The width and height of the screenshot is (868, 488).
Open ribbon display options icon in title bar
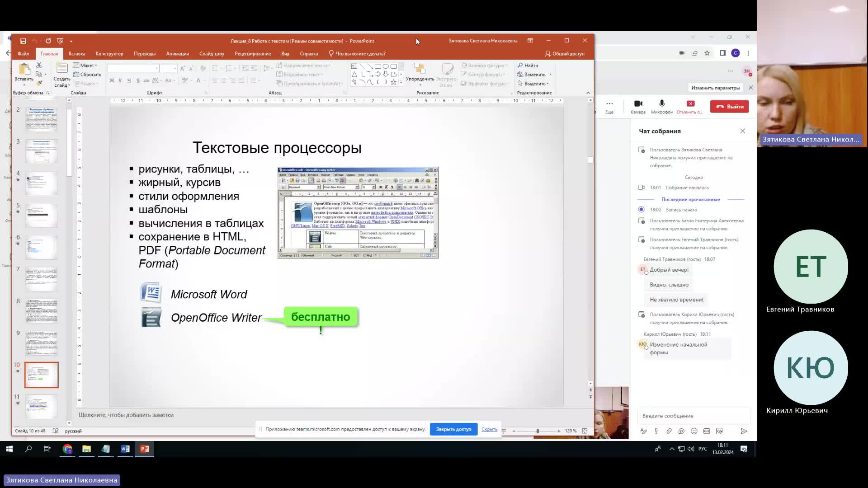point(530,41)
